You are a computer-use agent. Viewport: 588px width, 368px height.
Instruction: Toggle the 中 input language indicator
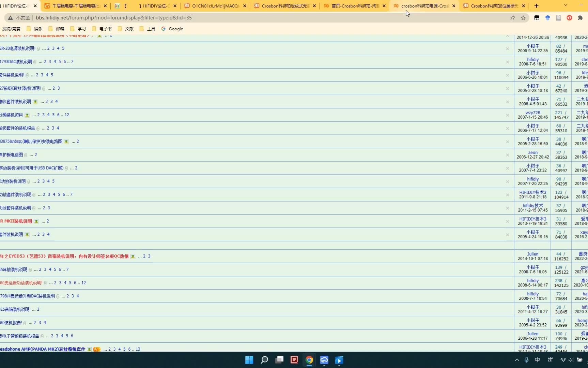pos(537,360)
